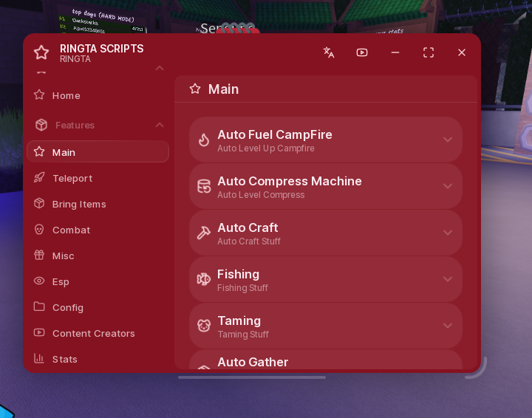
Task: Open the Content Creators tab
Action: coord(98,333)
